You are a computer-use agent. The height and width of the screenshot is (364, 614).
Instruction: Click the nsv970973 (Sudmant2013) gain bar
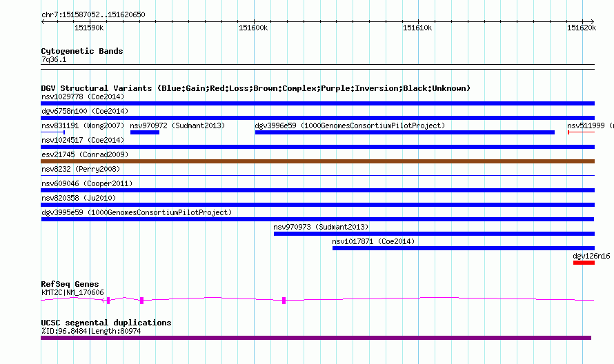(x=434, y=234)
